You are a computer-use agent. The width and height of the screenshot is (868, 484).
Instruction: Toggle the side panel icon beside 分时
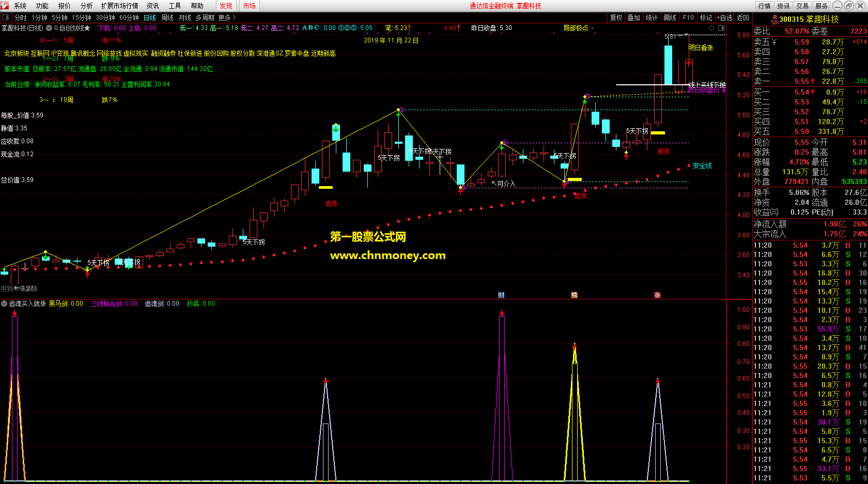tap(6, 18)
